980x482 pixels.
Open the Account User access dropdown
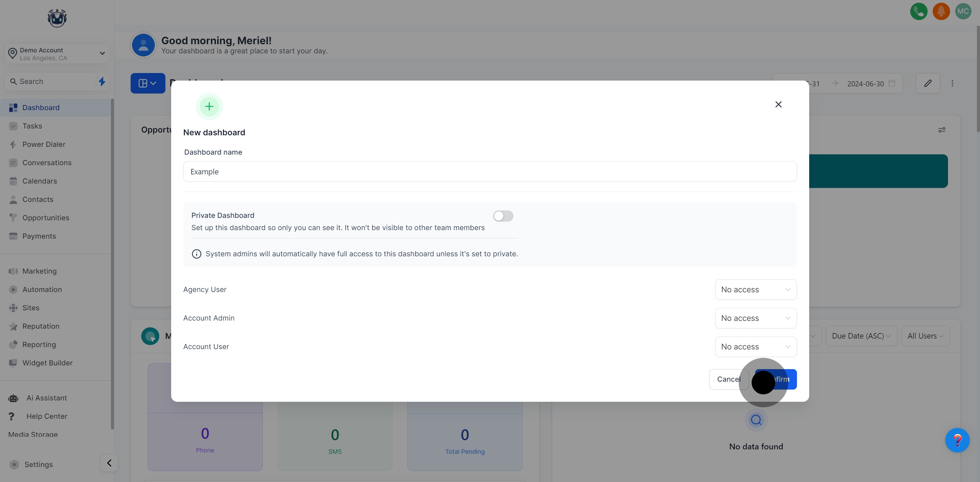tap(755, 347)
